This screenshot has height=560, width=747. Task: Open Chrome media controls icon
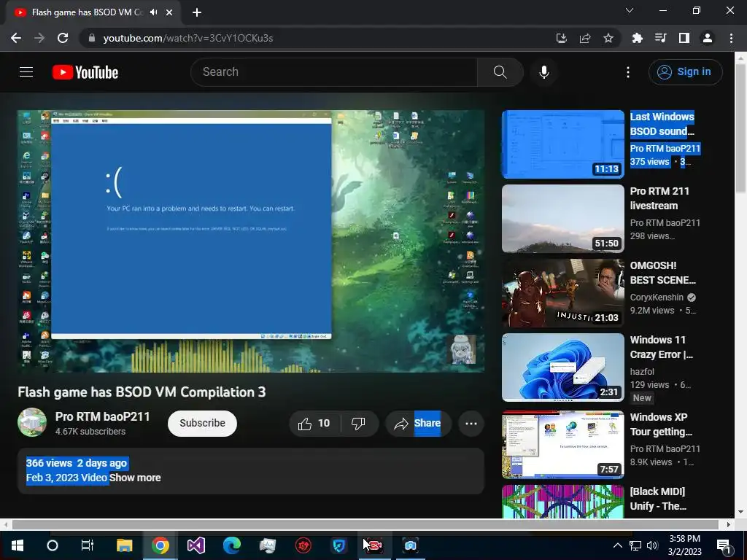(x=660, y=38)
